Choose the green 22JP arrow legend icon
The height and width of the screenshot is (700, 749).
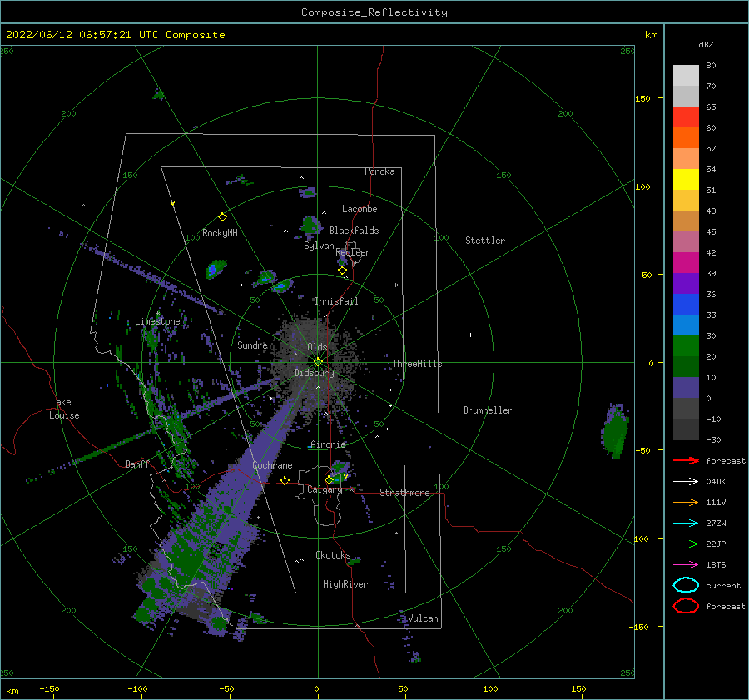click(686, 544)
